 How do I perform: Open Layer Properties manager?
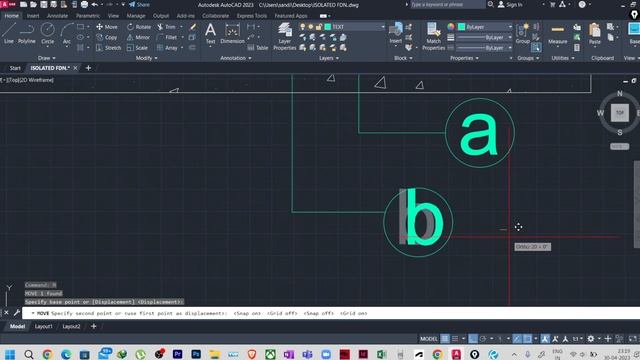pyautogui.click(x=284, y=37)
